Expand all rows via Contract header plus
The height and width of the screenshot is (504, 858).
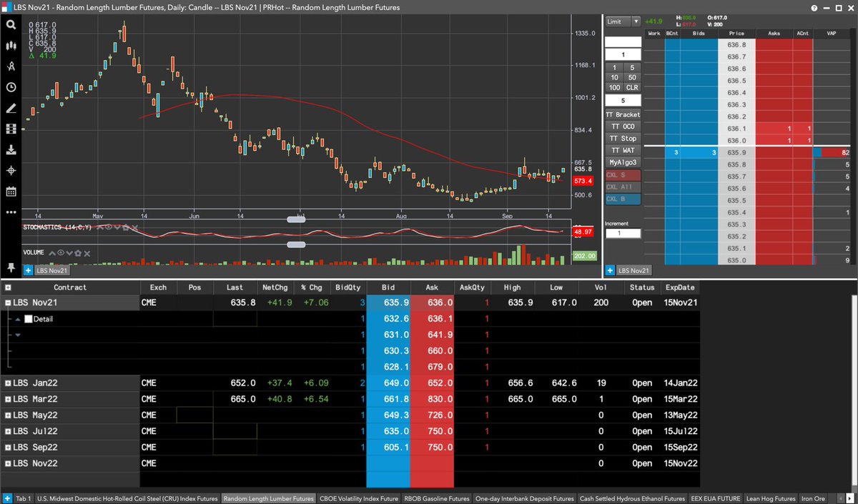pyautogui.click(x=8, y=287)
